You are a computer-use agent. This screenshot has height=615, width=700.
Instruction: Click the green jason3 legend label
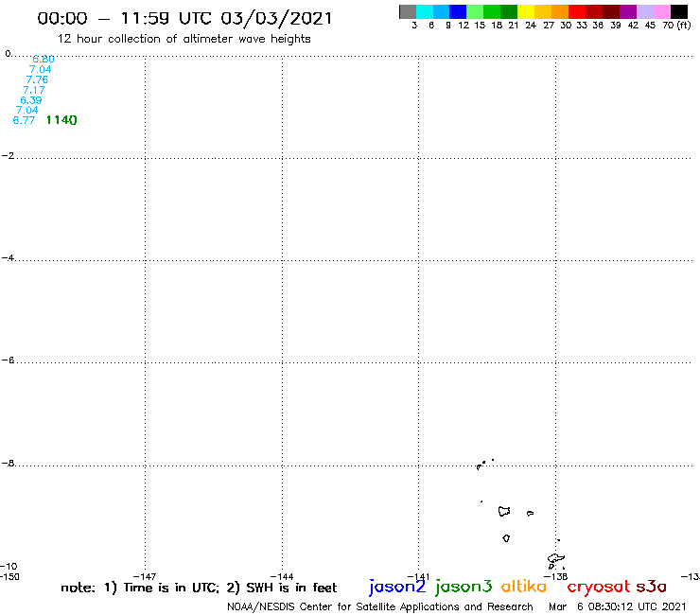(464, 587)
